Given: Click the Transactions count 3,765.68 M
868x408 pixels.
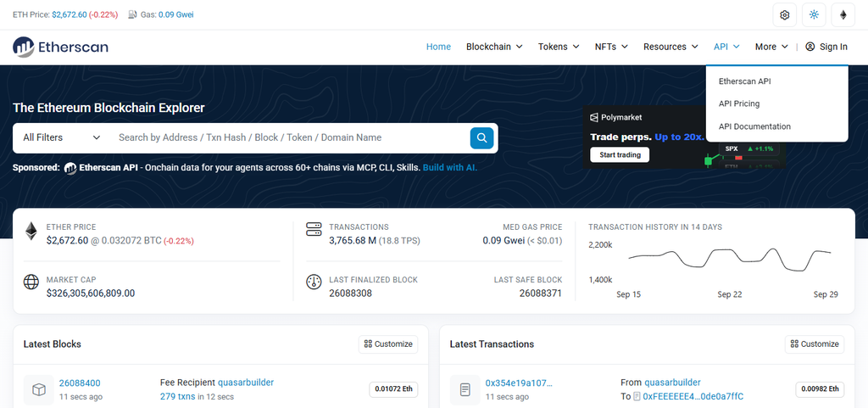Looking at the screenshot, I should 353,241.
